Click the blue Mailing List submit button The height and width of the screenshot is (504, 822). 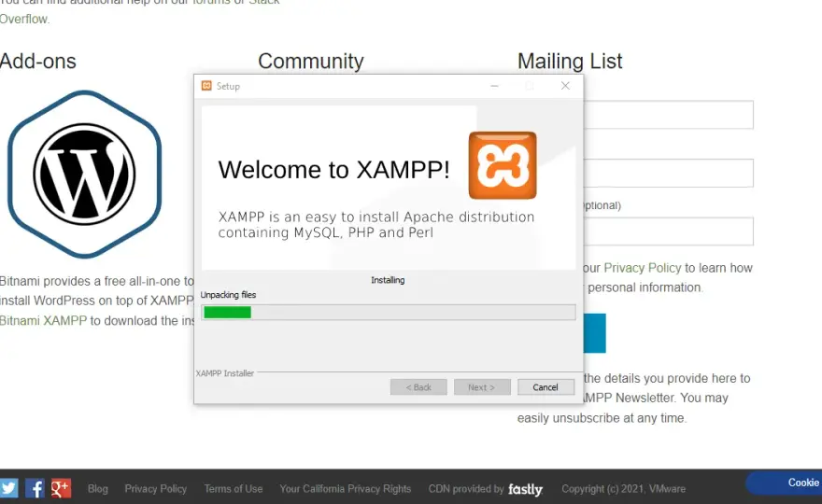click(594, 333)
